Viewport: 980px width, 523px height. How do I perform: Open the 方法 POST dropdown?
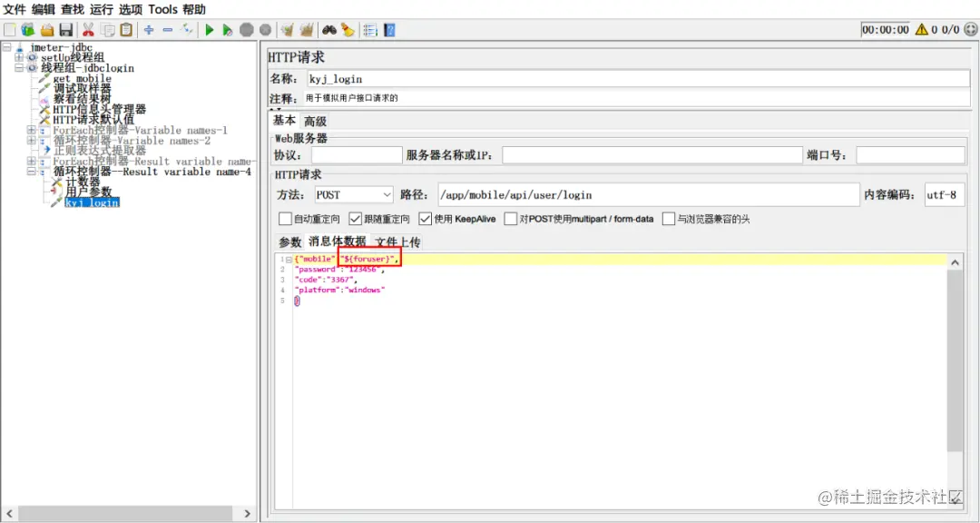tap(352, 194)
